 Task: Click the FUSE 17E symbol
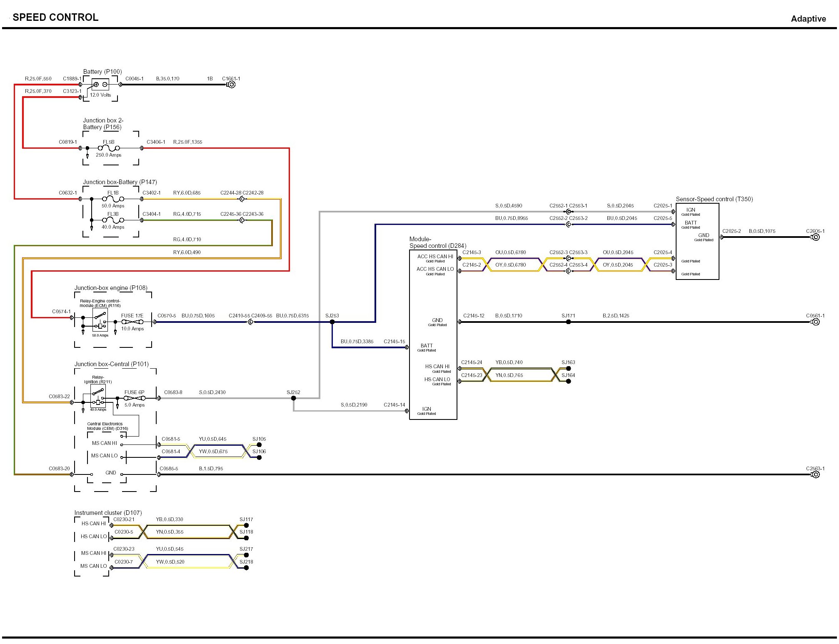tap(132, 322)
